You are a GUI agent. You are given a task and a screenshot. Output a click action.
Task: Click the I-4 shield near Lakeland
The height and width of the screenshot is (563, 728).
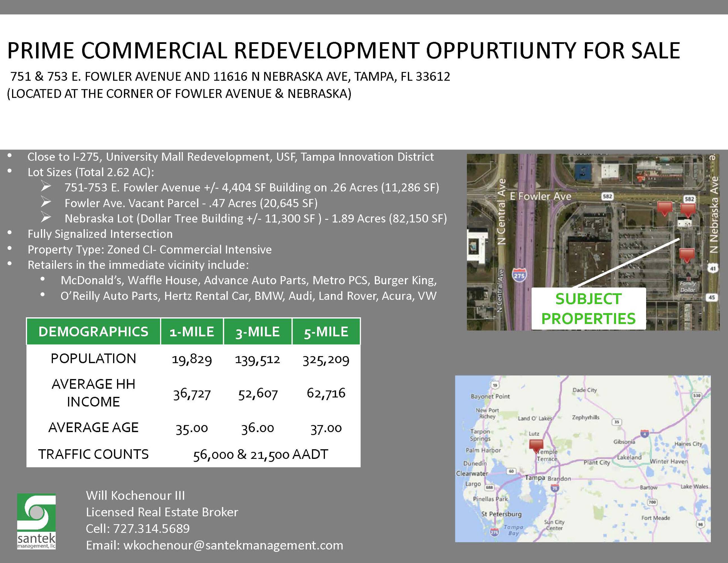[645, 434]
